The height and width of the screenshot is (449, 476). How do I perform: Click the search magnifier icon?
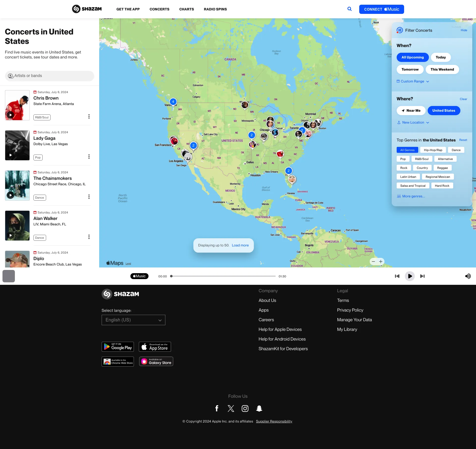click(x=350, y=9)
